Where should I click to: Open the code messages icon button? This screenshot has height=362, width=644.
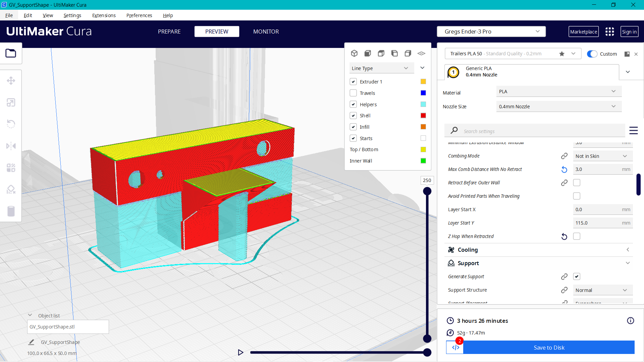coord(455,347)
